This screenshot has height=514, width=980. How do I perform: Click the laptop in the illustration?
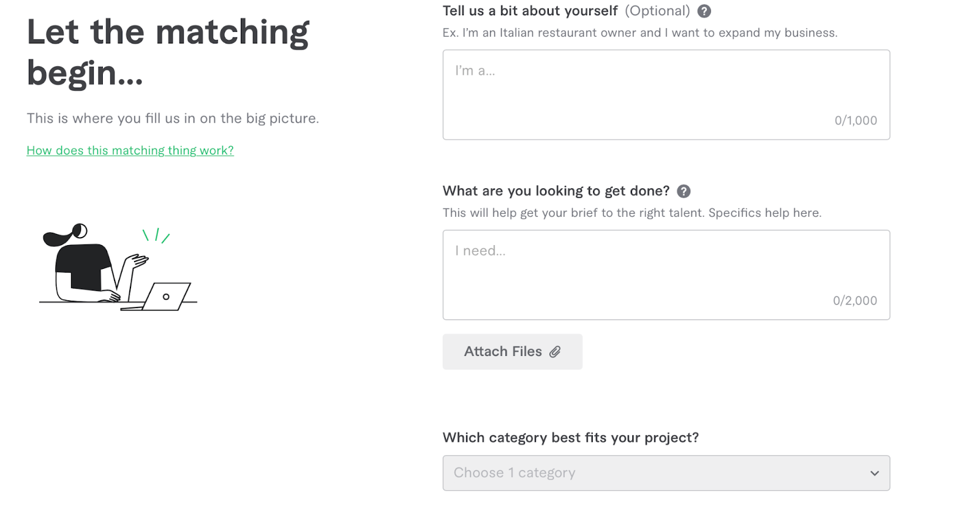[167, 297]
